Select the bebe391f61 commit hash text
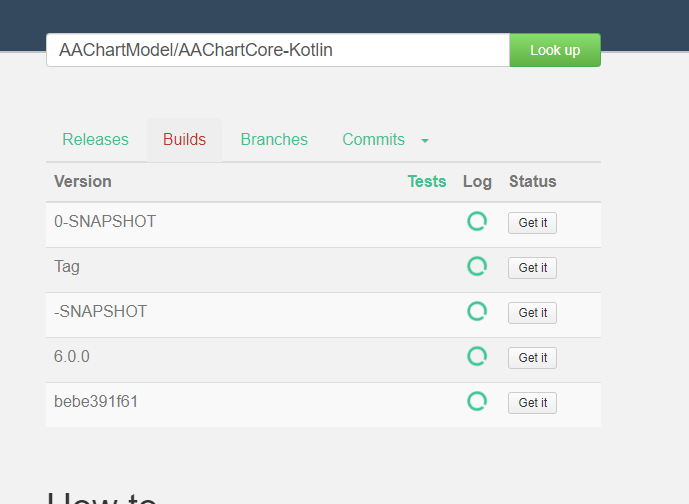The width and height of the screenshot is (689, 504). [x=96, y=401]
